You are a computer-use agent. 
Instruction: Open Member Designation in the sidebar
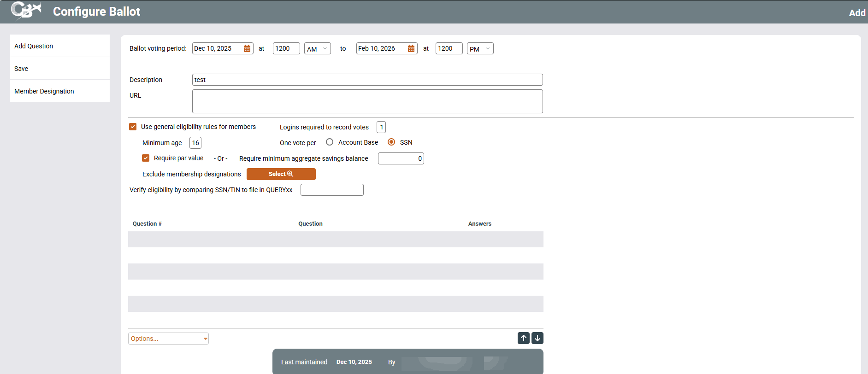coord(44,91)
